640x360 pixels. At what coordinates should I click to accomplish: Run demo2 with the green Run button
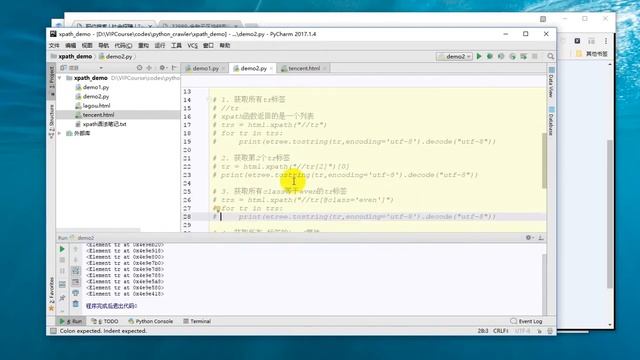479,56
